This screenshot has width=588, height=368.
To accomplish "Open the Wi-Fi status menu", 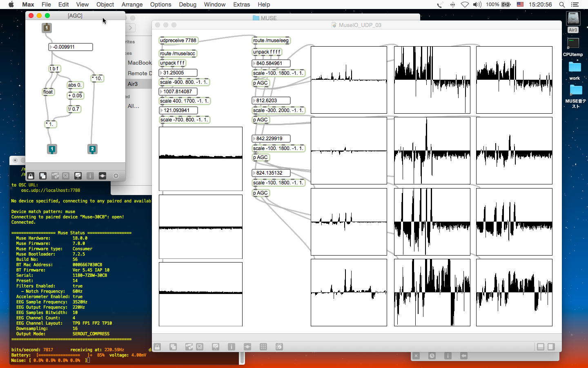I will [x=465, y=4].
